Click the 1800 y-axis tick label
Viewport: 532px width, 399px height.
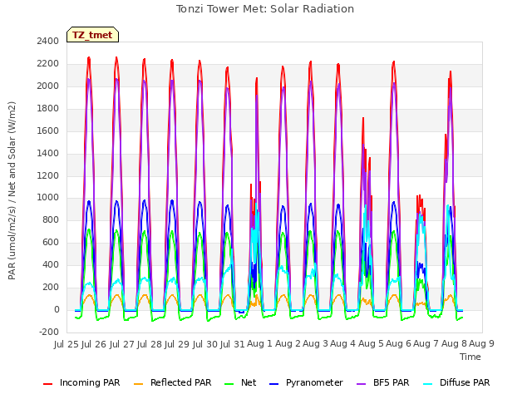48,109
